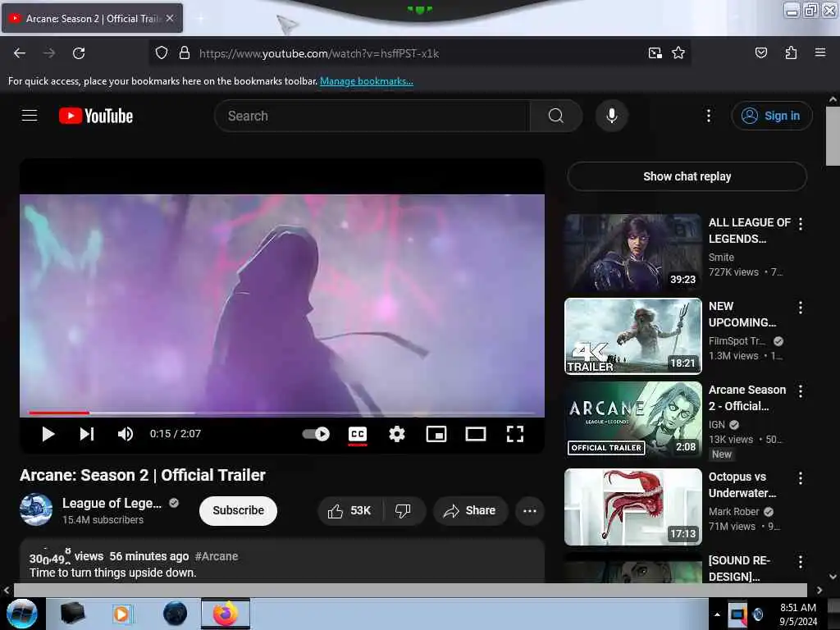This screenshot has height=630, width=840.
Task: Play the Arcane trailer video
Action: coord(48,434)
